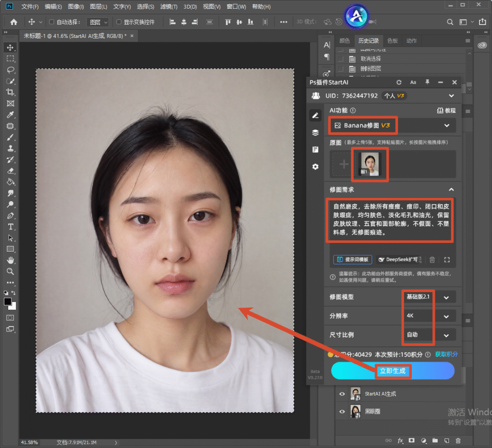Select the Eyedropper tool
The height and width of the screenshot is (448, 492).
[x=10, y=115]
